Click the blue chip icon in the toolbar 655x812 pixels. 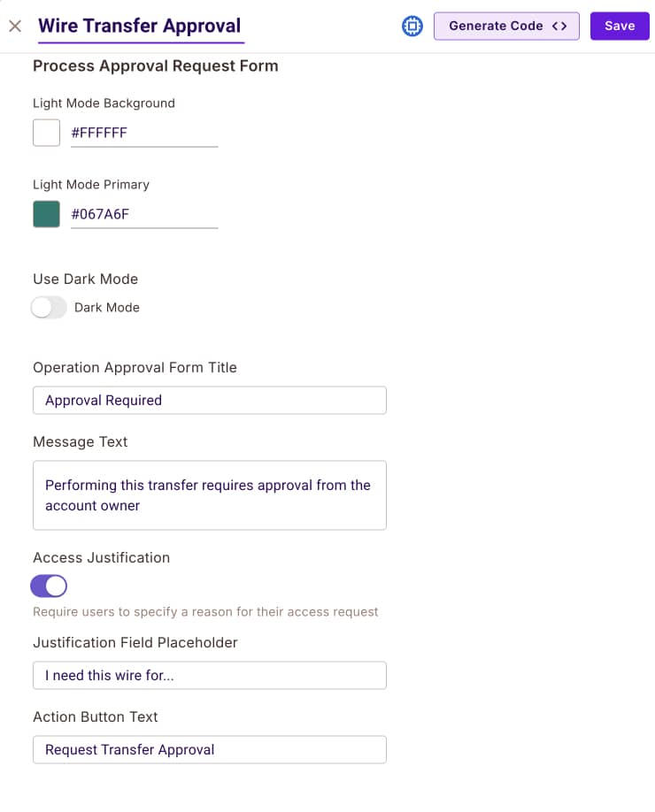point(412,26)
